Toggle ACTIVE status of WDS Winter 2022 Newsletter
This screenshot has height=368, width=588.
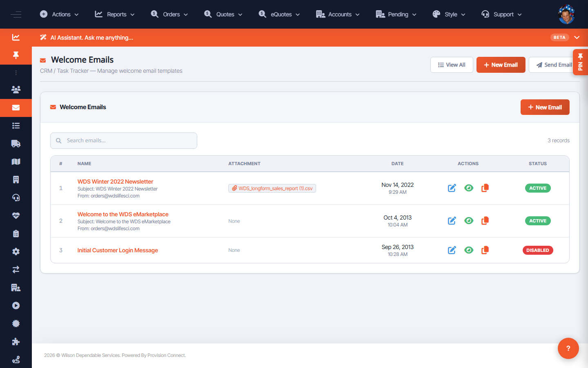tap(538, 188)
